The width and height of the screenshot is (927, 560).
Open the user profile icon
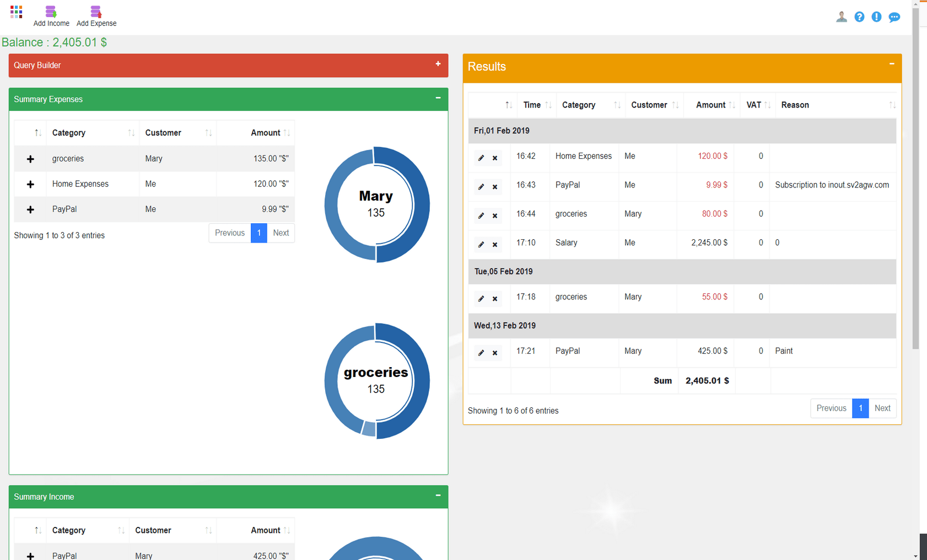841,17
